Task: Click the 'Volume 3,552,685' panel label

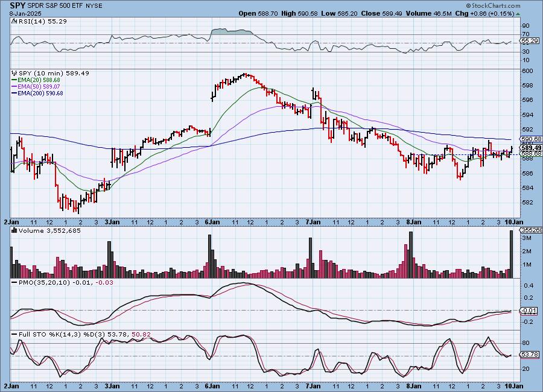Action: click(49, 230)
